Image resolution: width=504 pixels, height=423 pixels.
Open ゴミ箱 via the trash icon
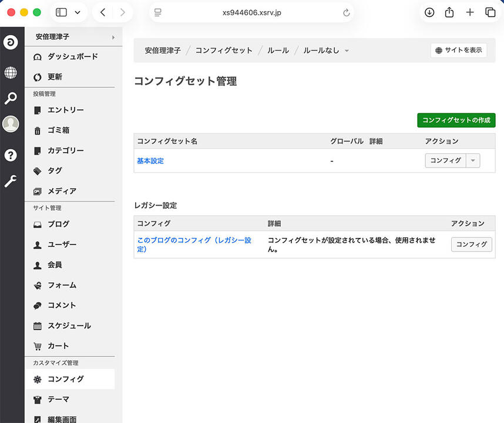(x=36, y=130)
